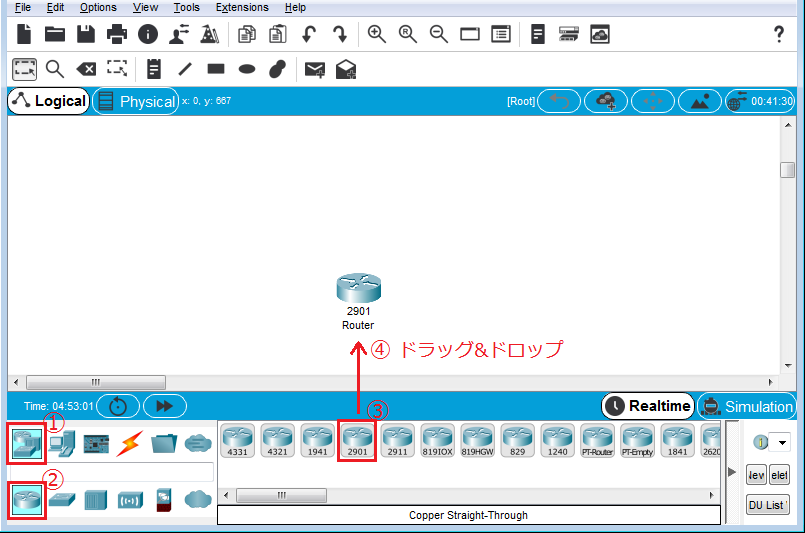Zoom out on the workspace
The height and width of the screenshot is (533, 805).
click(x=438, y=34)
